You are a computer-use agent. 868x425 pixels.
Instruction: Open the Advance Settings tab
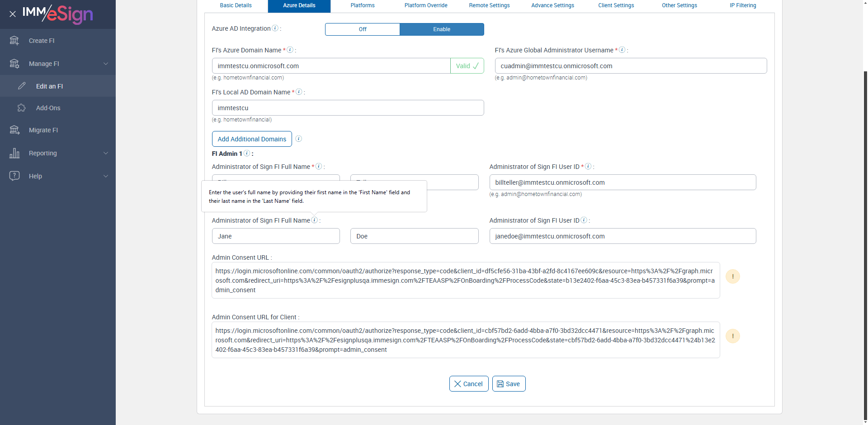[x=552, y=5]
